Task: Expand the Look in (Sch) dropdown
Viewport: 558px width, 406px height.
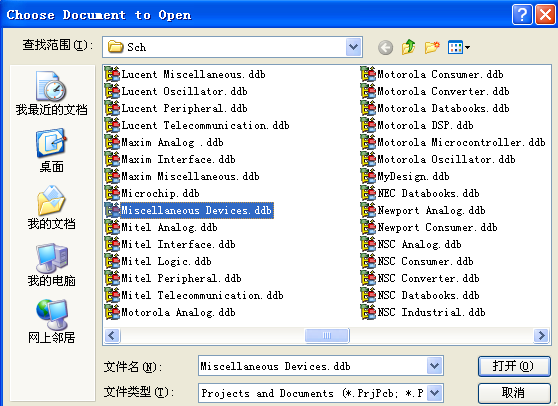Action: (353, 47)
